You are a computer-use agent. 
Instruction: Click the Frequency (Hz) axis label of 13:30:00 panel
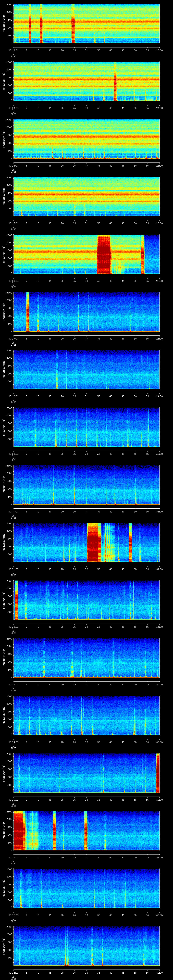click(4, 485)
